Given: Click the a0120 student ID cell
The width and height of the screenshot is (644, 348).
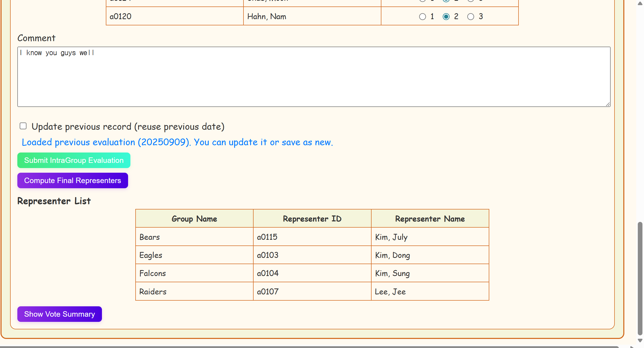Looking at the screenshot, I should (x=174, y=17).
